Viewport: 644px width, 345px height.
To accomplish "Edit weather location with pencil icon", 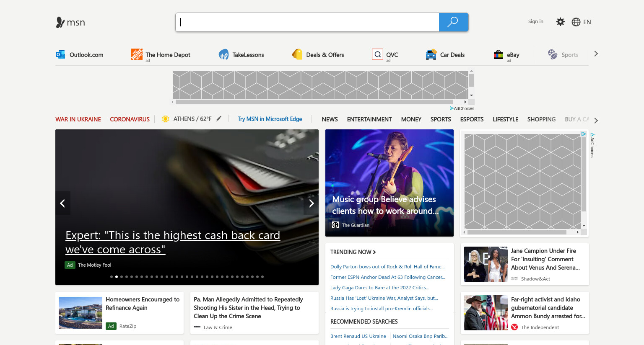I will pos(219,119).
